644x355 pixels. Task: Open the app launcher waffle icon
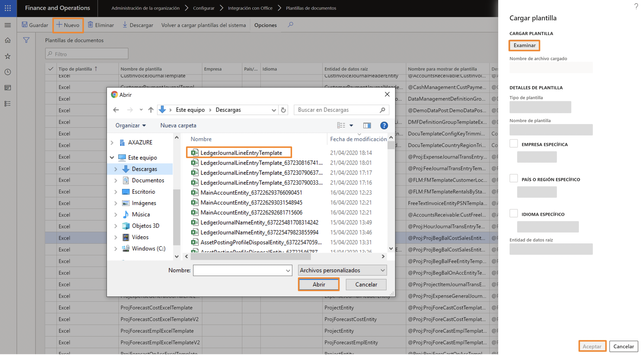pos(8,8)
